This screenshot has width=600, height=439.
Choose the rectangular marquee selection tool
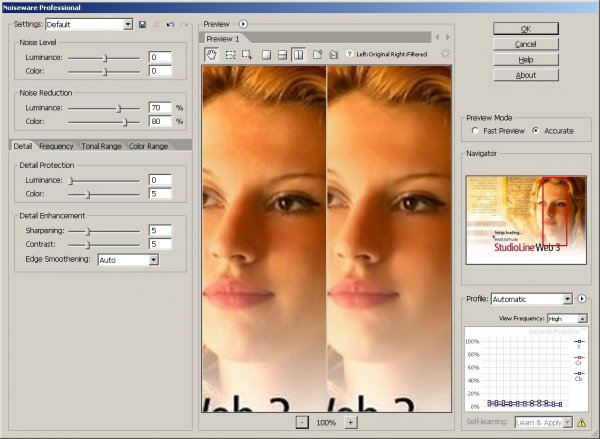[x=229, y=54]
